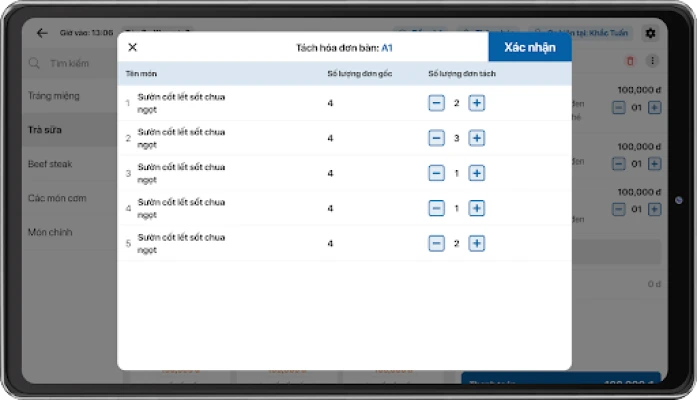Select the Tráng miệng category
Viewport: 697px width, 400px height.
pyautogui.click(x=55, y=96)
